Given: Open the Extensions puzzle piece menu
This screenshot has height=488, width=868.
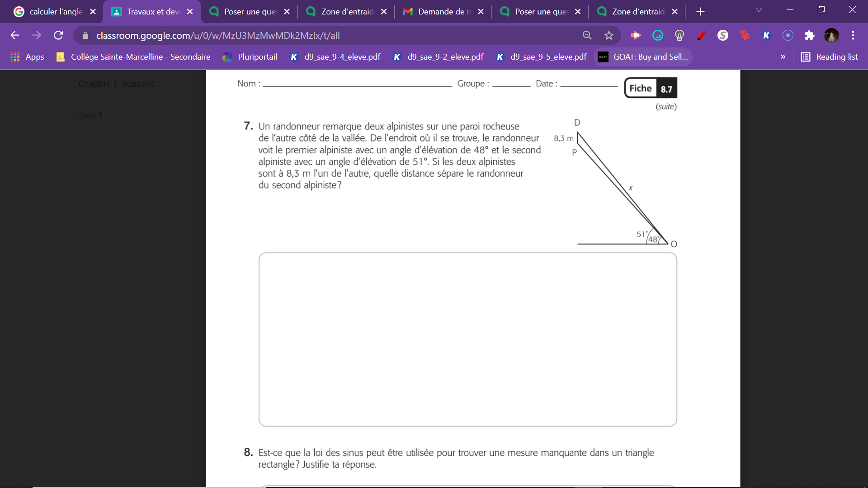Looking at the screenshot, I should [810, 35].
